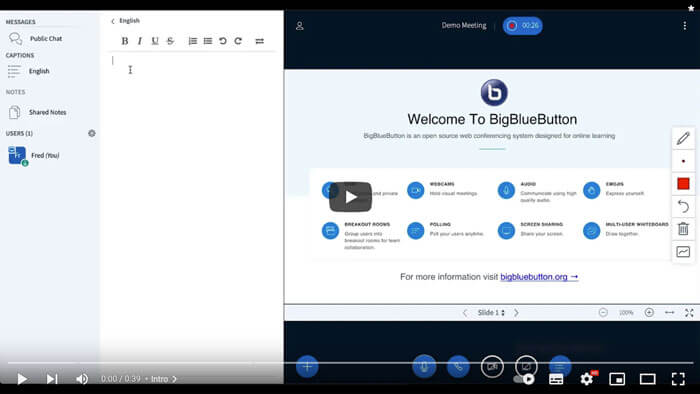The image size is (700, 394).
Task: Toggle multi-user whiteboard mode
Action: tap(683, 252)
